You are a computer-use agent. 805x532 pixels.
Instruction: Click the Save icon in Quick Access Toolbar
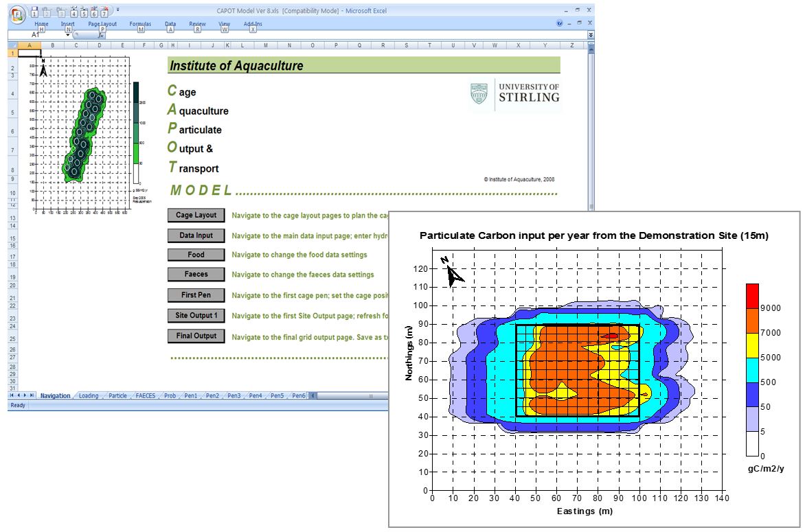(34, 11)
